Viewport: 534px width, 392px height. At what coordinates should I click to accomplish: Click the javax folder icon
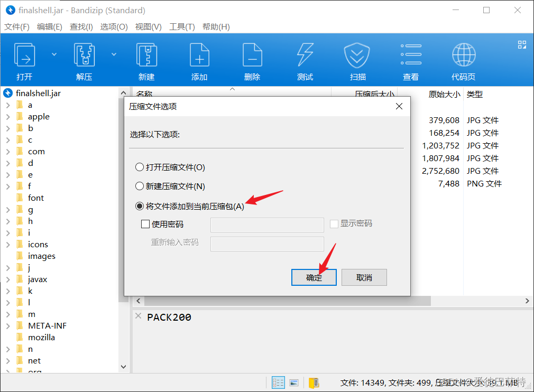[x=20, y=279]
